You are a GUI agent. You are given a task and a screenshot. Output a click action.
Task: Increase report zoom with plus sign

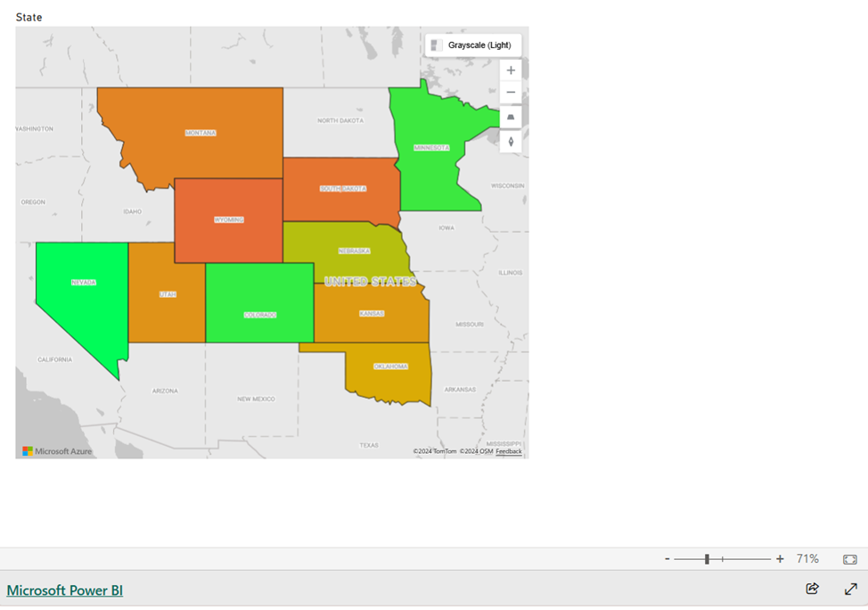click(x=780, y=559)
